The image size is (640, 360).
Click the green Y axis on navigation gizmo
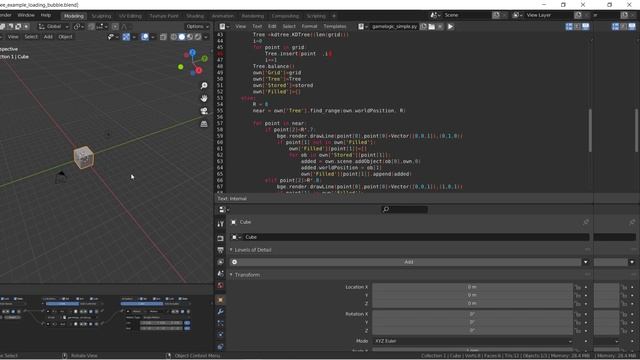click(204, 59)
